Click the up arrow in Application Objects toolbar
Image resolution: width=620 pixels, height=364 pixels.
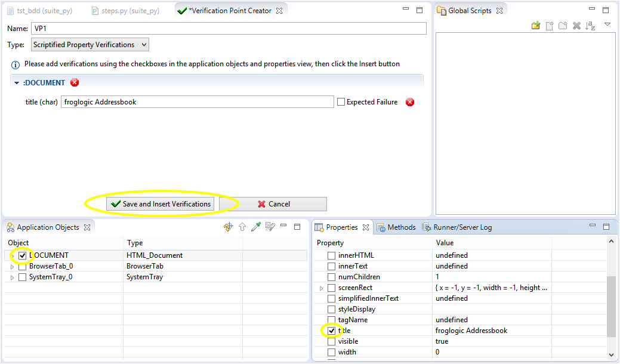pos(242,227)
